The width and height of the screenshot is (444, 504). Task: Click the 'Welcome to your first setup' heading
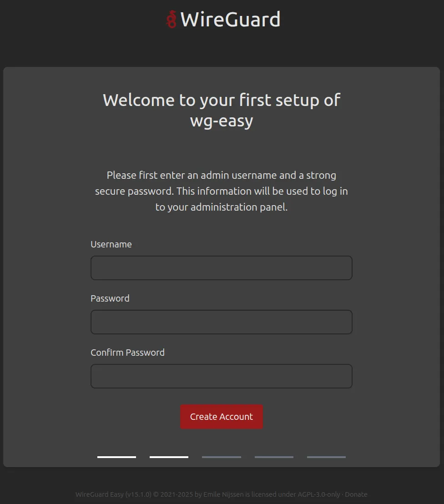tap(222, 110)
